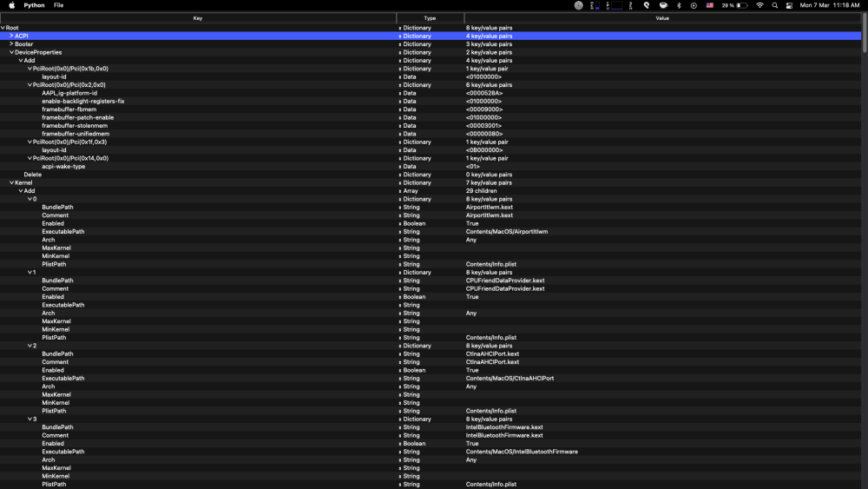Viewport: 868px width, 489px height.
Task: Open Spotlight search magnifier icon
Action: pos(775,5)
